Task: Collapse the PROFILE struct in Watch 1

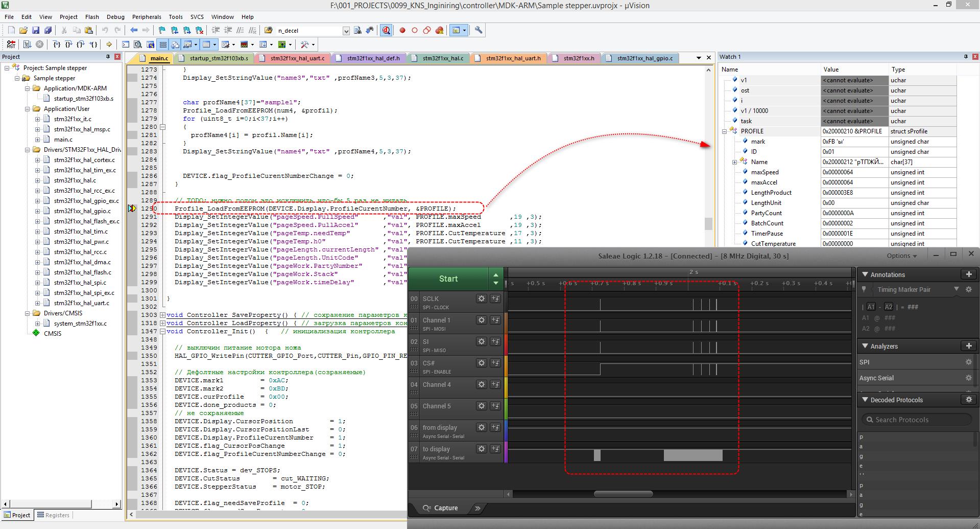Action: point(724,131)
